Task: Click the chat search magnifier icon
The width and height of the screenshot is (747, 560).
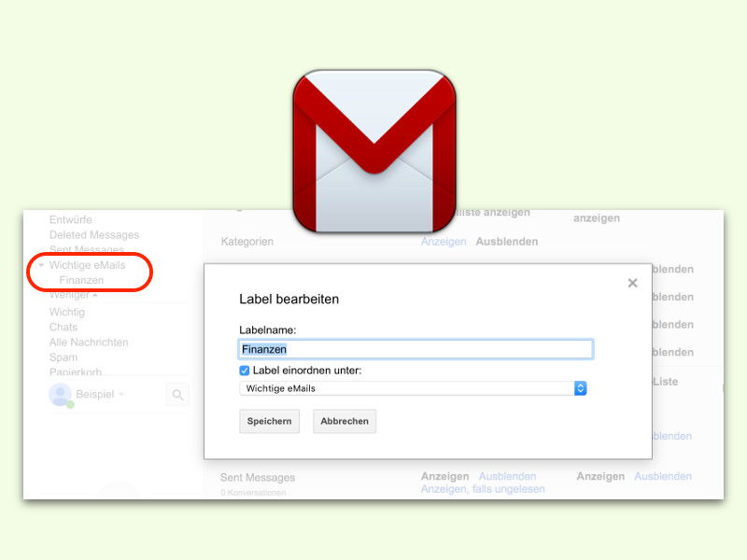Action: point(177,394)
